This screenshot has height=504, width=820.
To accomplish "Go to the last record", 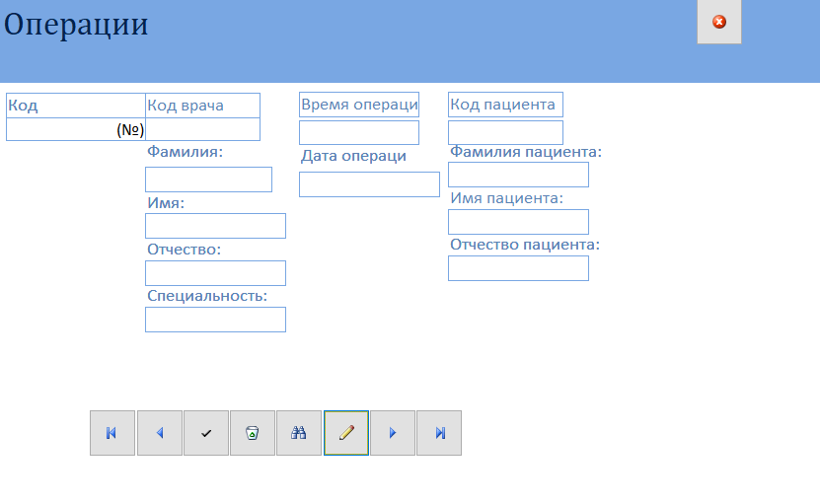I will [439, 433].
